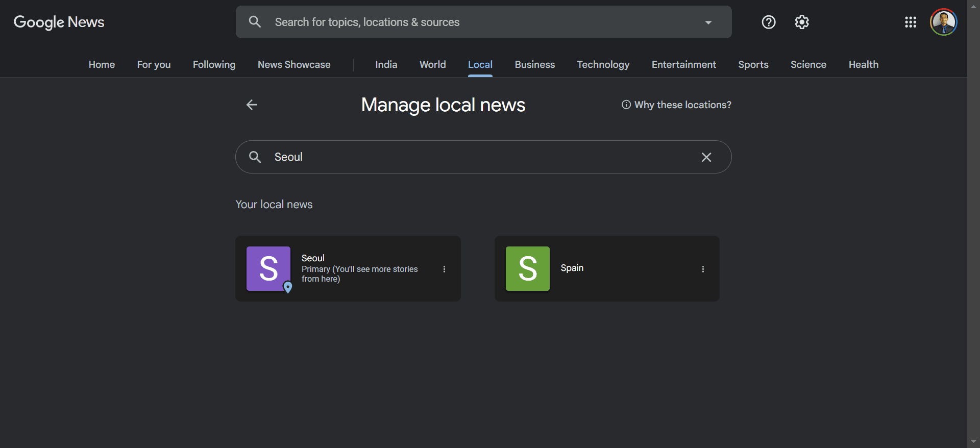Open the India section

[386, 64]
